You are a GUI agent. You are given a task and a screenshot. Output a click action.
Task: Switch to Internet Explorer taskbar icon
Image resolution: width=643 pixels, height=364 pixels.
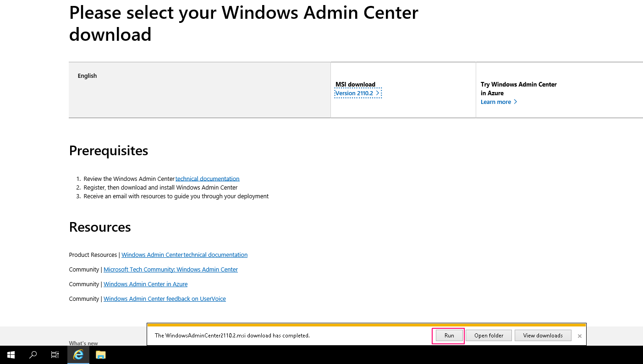click(x=78, y=355)
